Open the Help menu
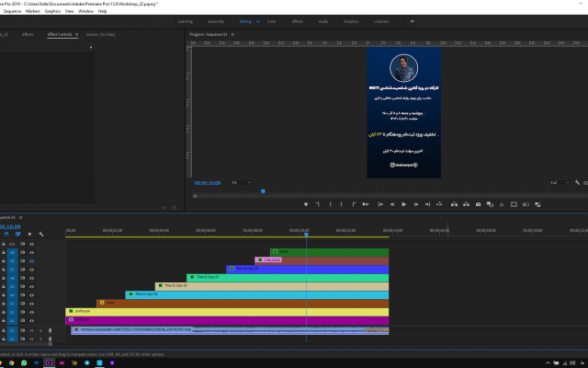This screenshot has height=368, width=588. point(102,11)
